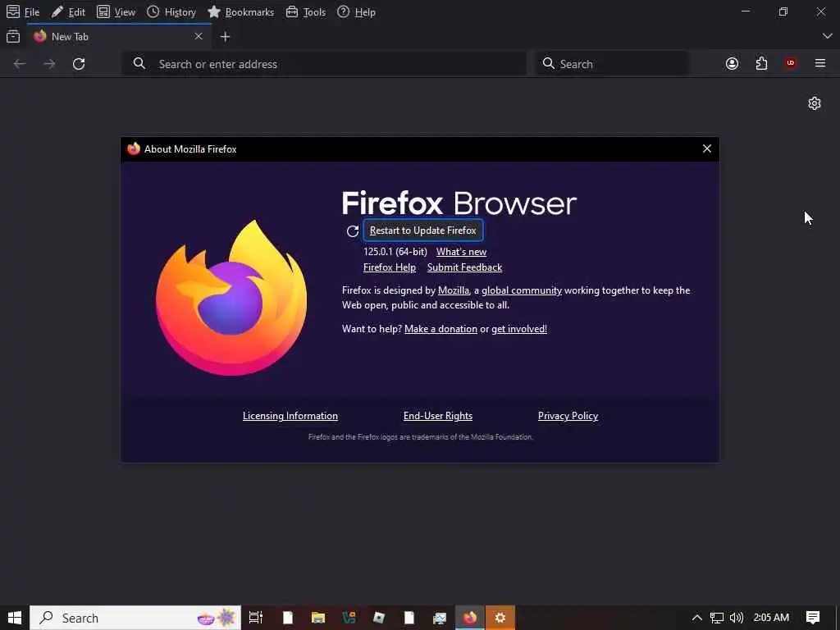This screenshot has width=840, height=630.
Task: Click the update refresh icon beside Restart
Action: 353,231
